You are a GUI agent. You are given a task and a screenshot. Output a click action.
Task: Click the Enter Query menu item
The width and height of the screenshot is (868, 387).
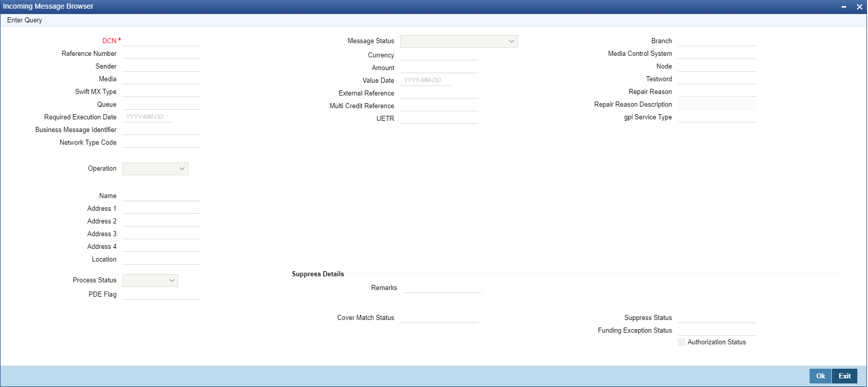(24, 20)
